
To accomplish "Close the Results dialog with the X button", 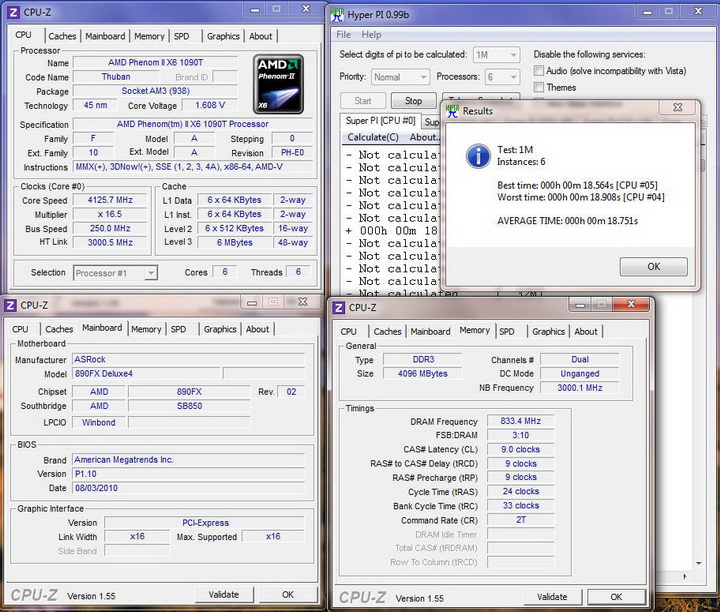I will pos(678,107).
